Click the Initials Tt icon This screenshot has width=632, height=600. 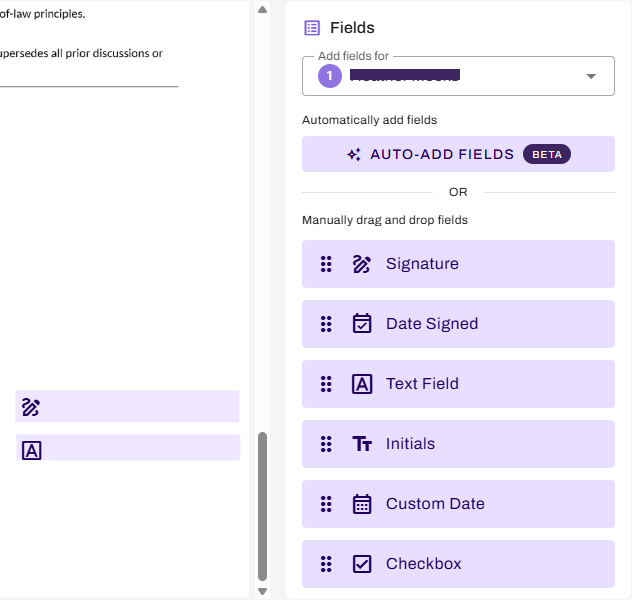click(362, 444)
